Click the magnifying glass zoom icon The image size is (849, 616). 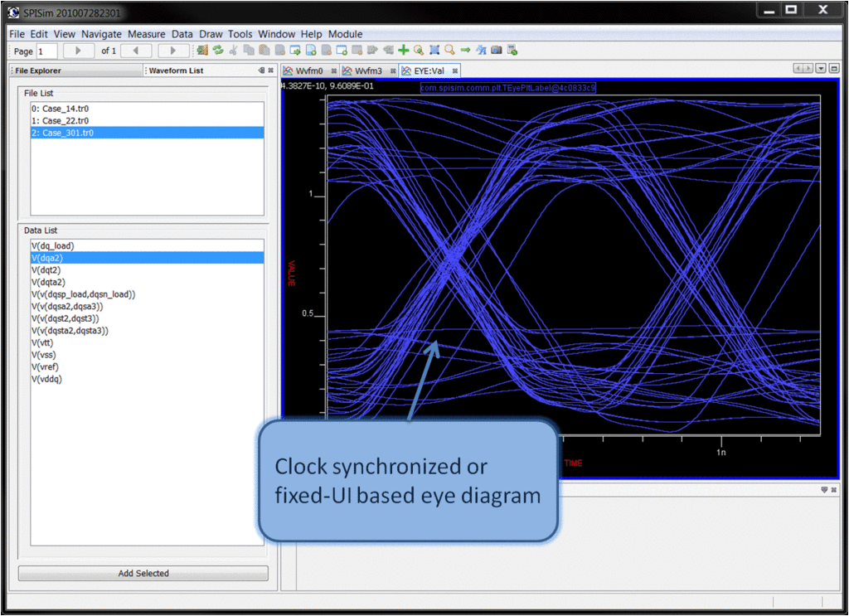[449, 51]
